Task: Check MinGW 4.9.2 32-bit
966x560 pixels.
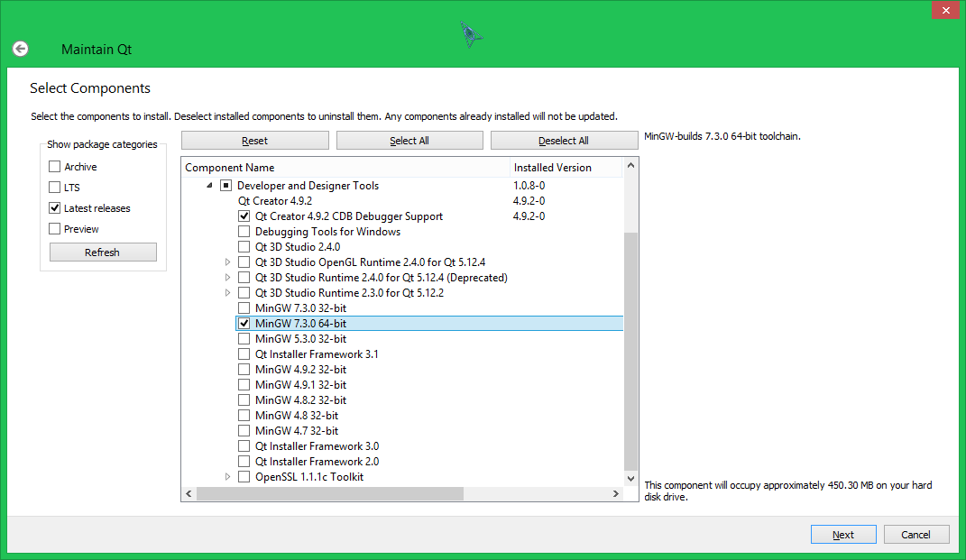Action: pyautogui.click(x=244, y=370)
